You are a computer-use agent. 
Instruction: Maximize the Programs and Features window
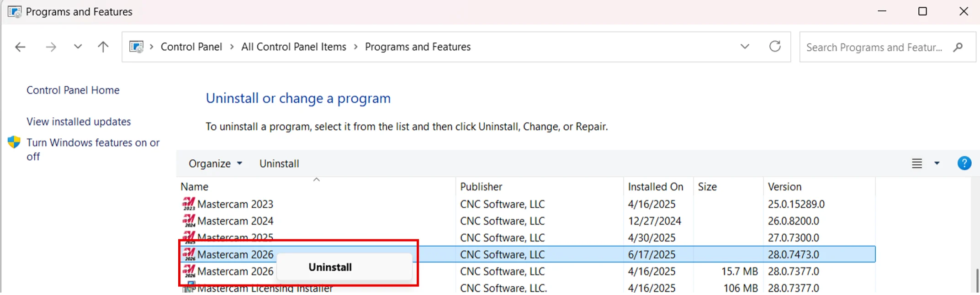click(x=922, y=11)
